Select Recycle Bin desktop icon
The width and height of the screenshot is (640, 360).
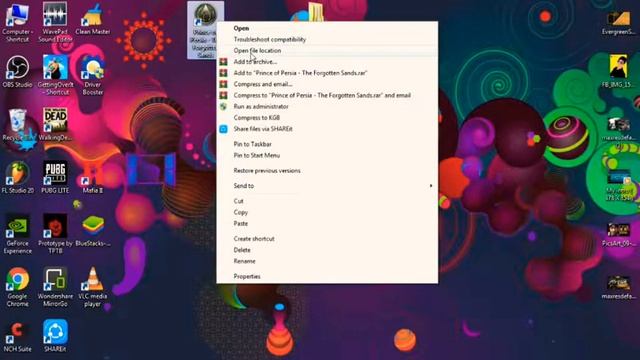[17, 125]
